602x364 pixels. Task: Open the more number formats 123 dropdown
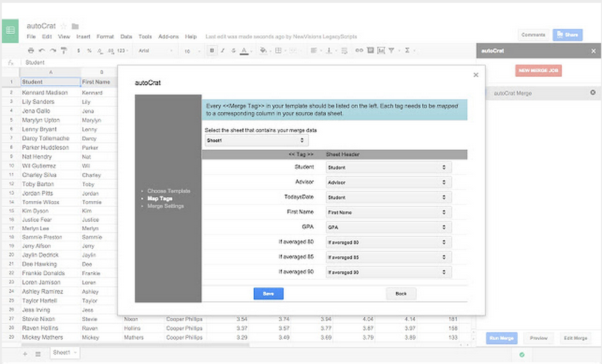[123, 51]
